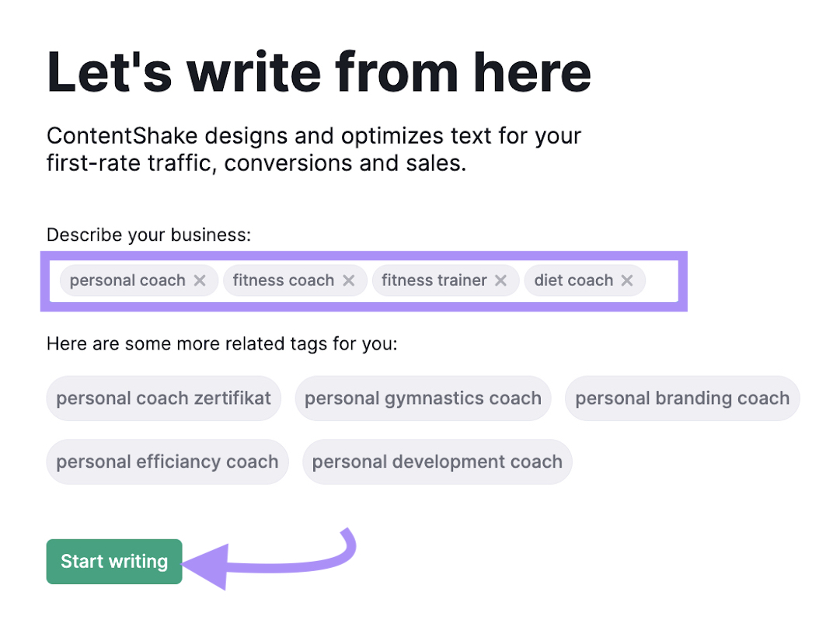Screen dimensions: 840x620
Task: Click the "Start writing" button
Action: tap(113, 561)
